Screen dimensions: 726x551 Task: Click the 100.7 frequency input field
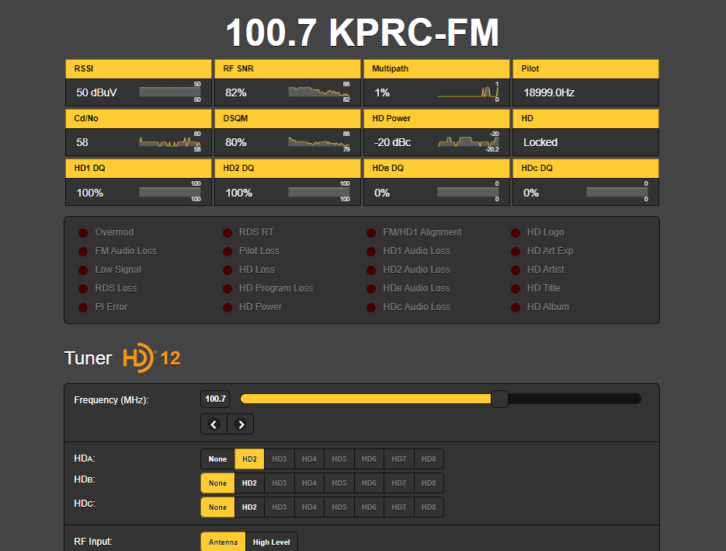tap(215, 399)
